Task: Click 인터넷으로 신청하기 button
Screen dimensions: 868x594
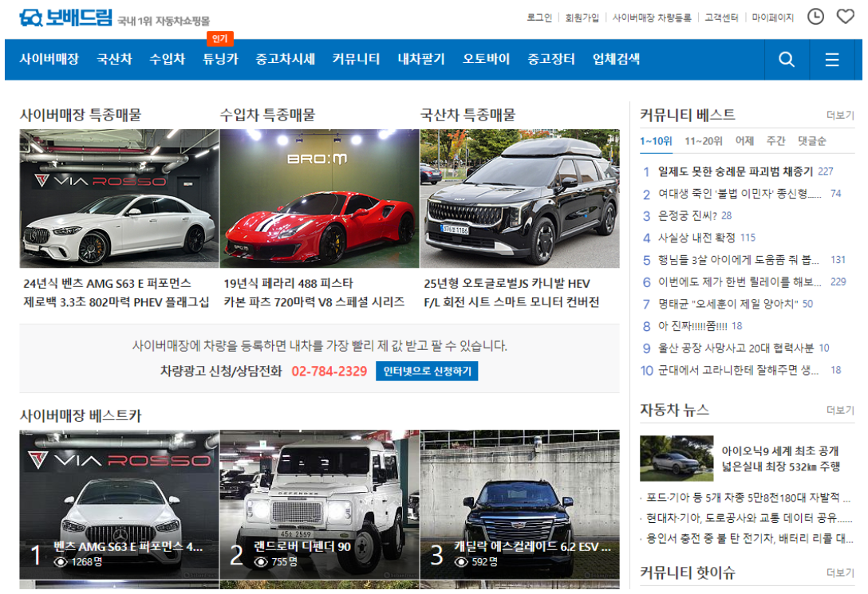Action: pos(427,371)
